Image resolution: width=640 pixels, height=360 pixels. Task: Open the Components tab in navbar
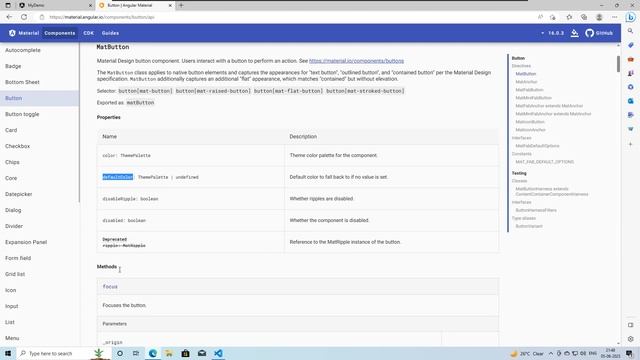point(60,33)
